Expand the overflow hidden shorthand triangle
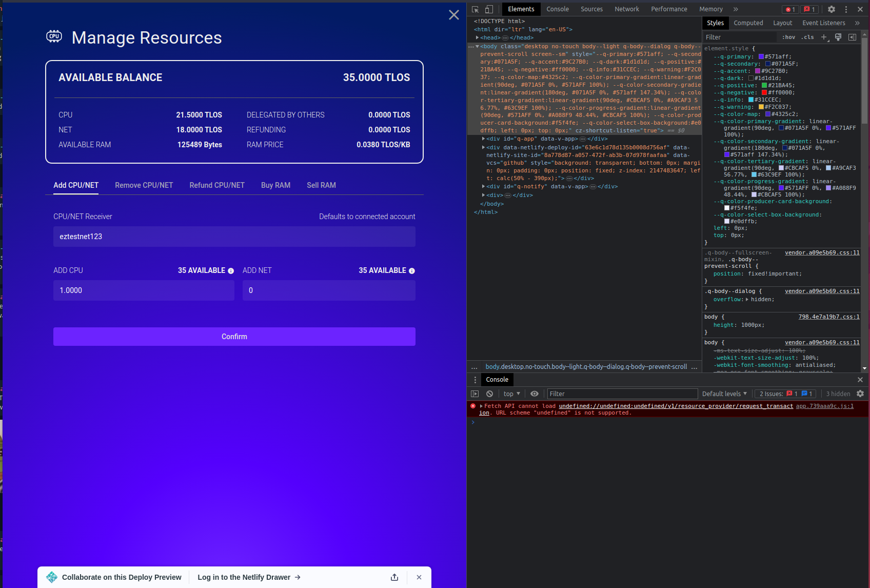 coord(747,299)
